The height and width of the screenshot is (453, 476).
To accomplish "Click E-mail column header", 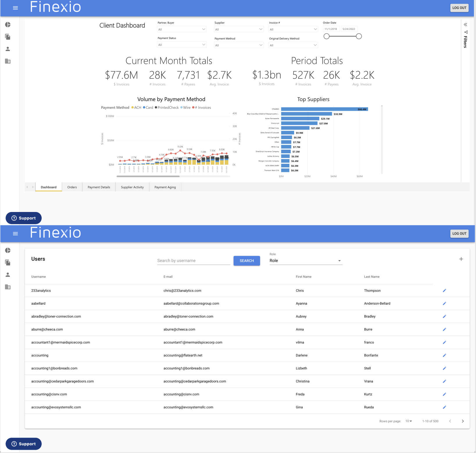I will (168, 277).
